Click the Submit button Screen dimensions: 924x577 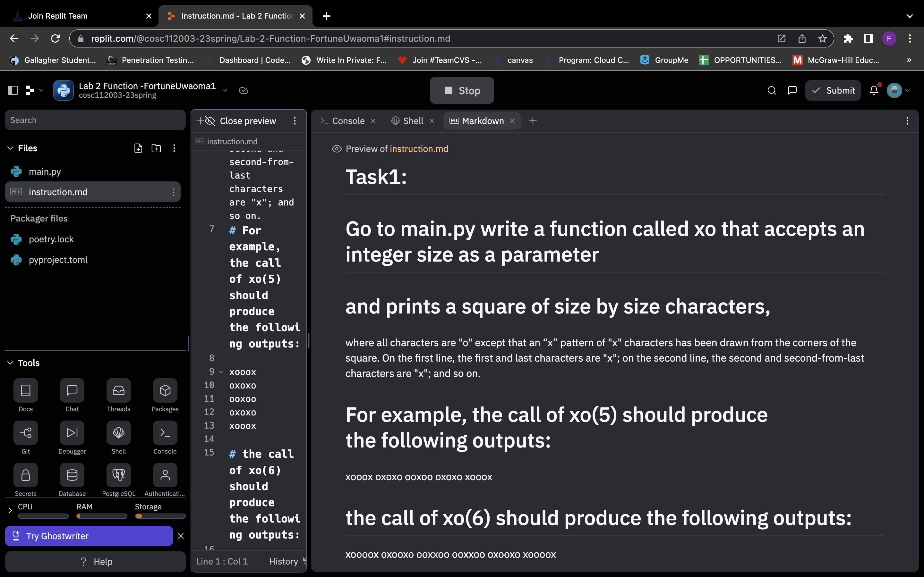point(834,90)
